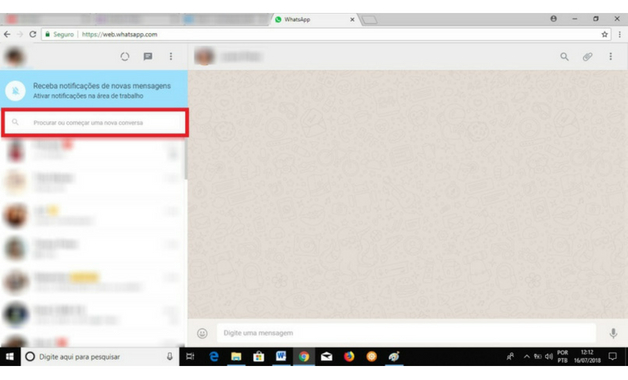Click the 'Digite uma mensagem' message field

[x=406, y=333]
